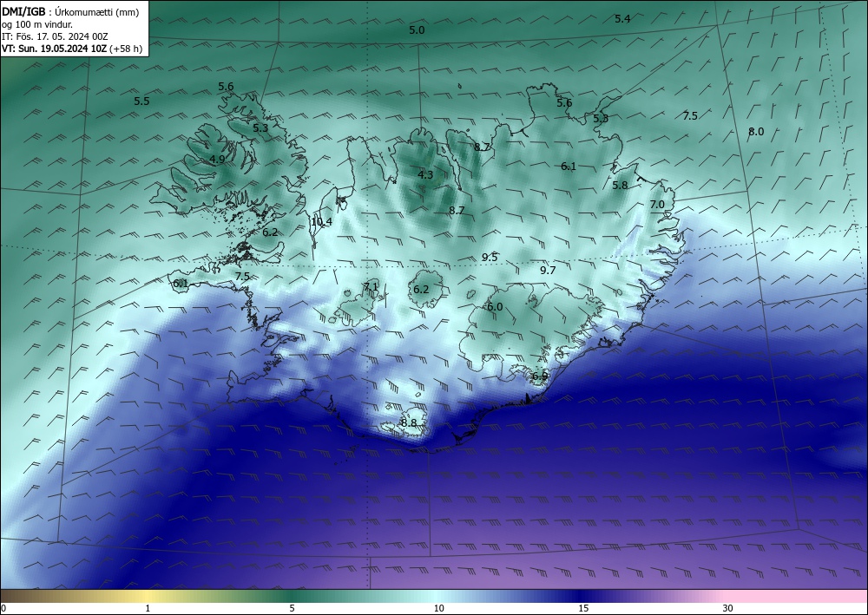Click the 8.0 value label on the map
868x615 pixels.
756,132
